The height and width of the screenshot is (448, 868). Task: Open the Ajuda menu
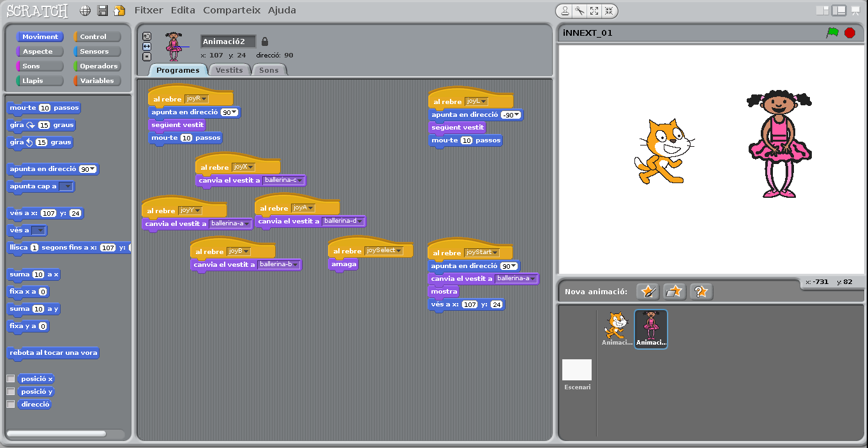281,10
